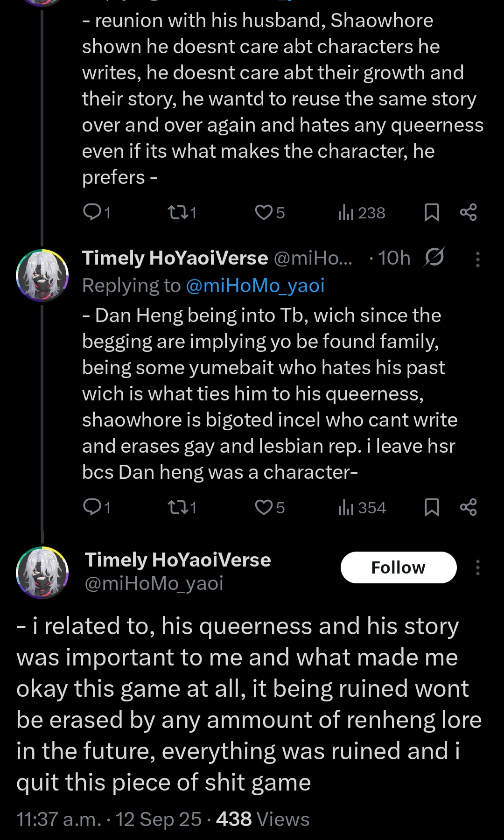Open main tweet author's profile picture
The width and height of the screenshot is (504, 840).
pyautogui.click(x=42, y=572)
